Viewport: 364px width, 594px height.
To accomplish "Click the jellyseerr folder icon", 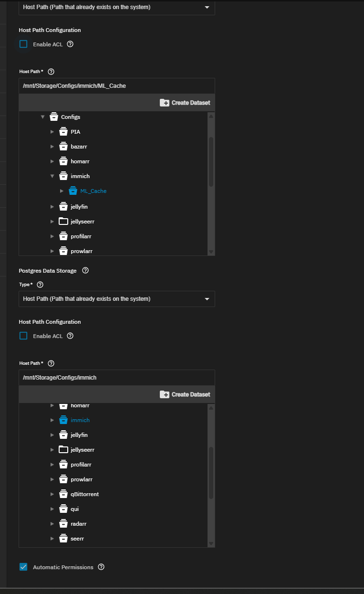I will (63, 221).
